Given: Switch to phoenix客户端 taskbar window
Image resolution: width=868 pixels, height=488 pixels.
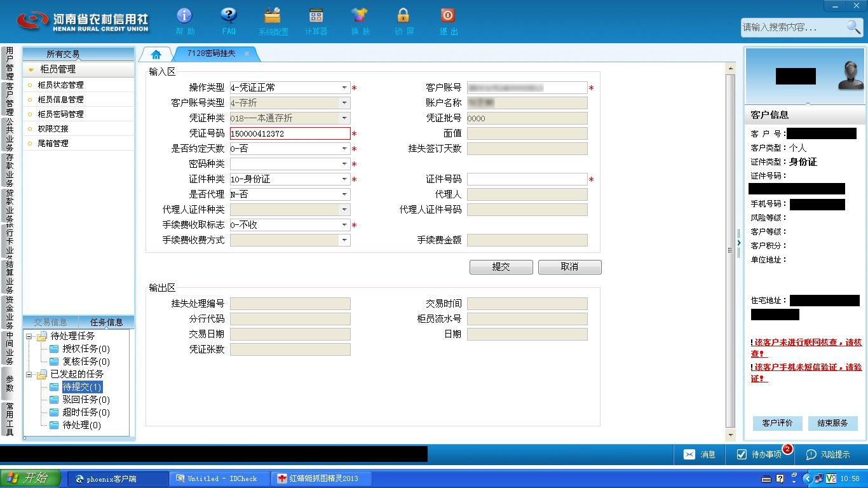Looking at the screenshot, I should pos(118,478).
